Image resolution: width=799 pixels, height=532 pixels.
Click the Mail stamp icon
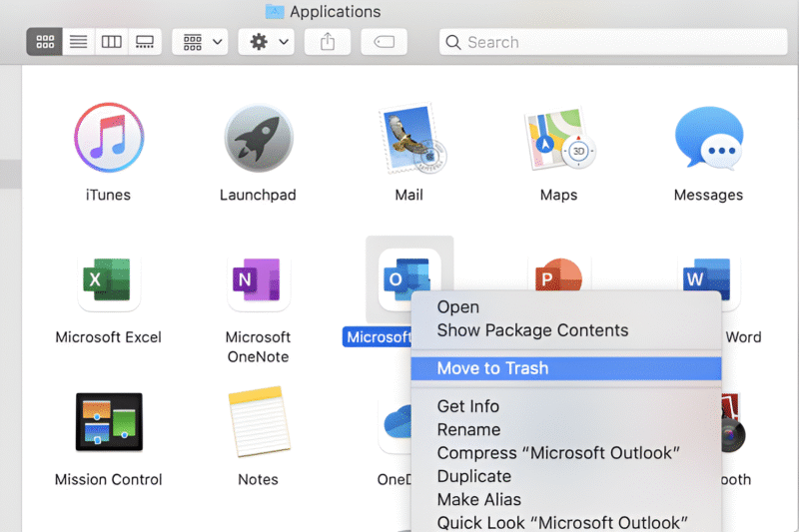(409, 138)
